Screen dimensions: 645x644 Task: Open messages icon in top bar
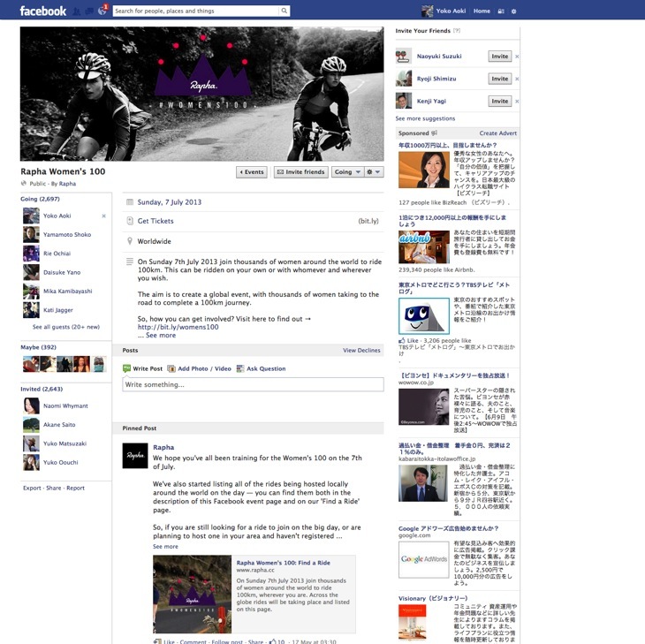click(89, 11)
